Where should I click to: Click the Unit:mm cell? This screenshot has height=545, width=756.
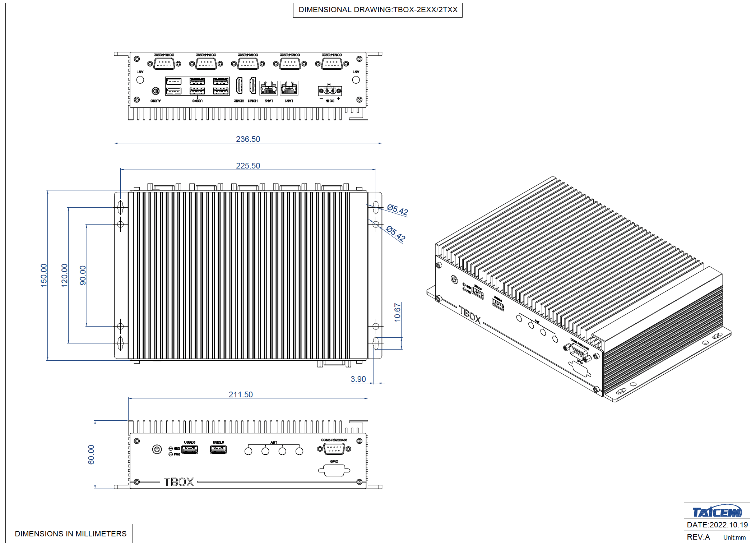tap(734, 537)
